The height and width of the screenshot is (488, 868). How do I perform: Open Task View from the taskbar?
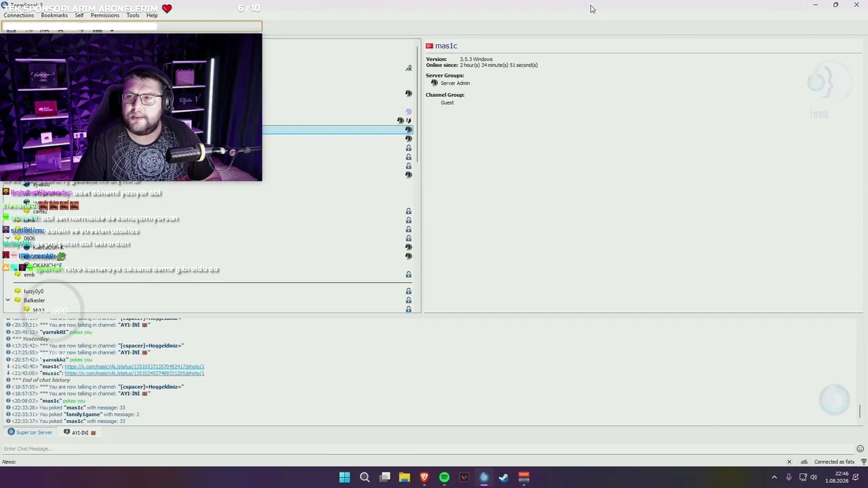(384, 478)
